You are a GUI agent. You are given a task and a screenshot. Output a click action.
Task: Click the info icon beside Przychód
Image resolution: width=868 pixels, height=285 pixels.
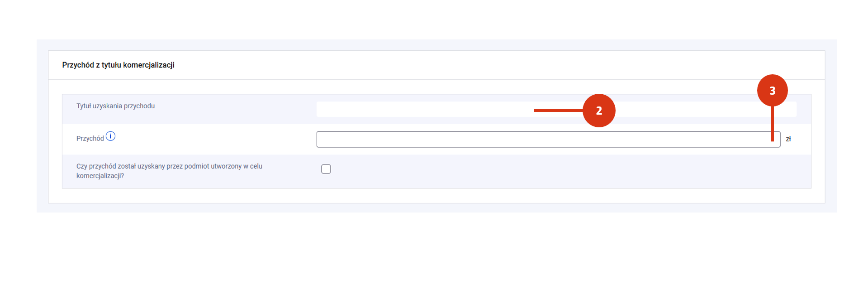[x=111, y=136]
